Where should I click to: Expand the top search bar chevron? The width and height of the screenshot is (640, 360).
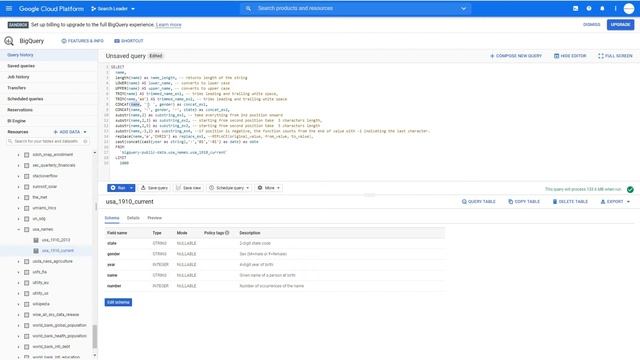463,9
